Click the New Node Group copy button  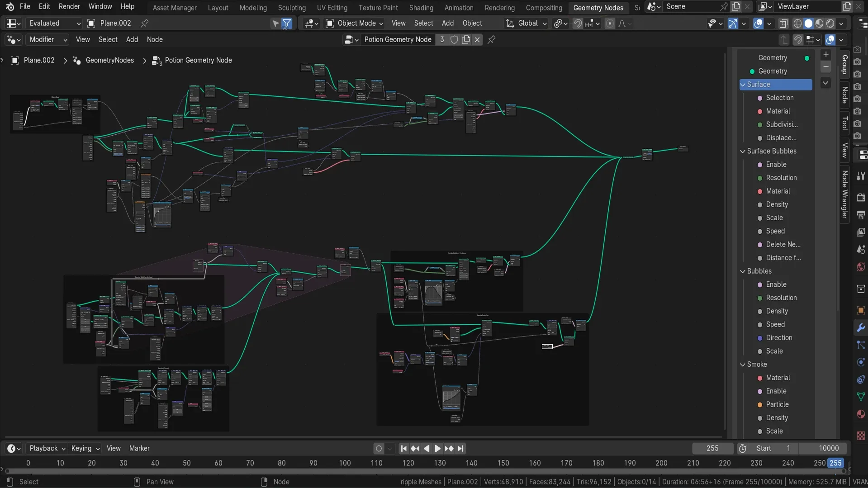[x=466, y=40]
